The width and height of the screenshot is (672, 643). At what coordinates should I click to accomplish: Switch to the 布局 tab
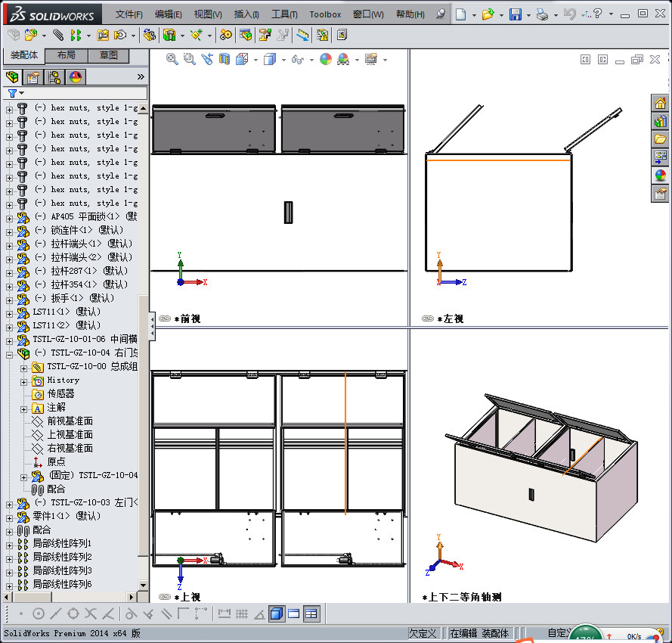(x=66, y=55)
